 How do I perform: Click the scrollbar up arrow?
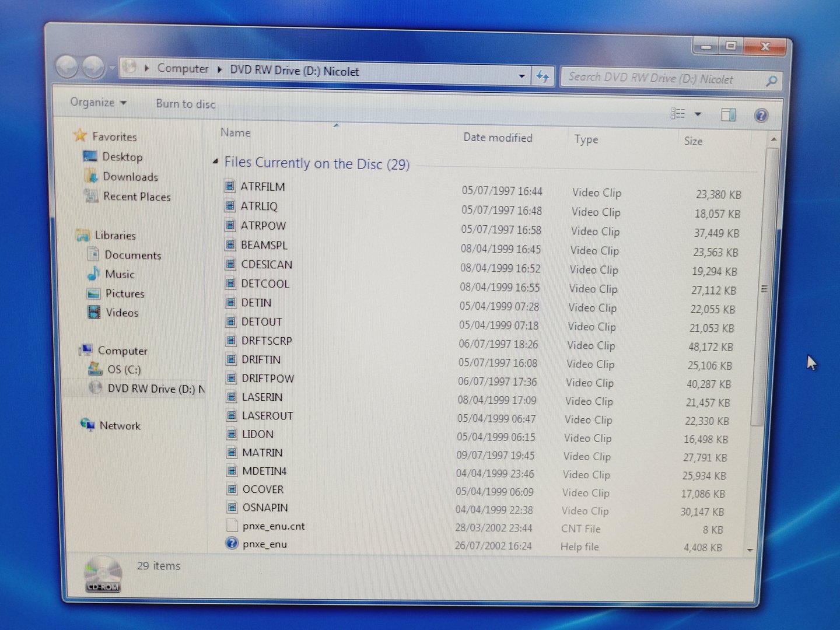[773, 139]
